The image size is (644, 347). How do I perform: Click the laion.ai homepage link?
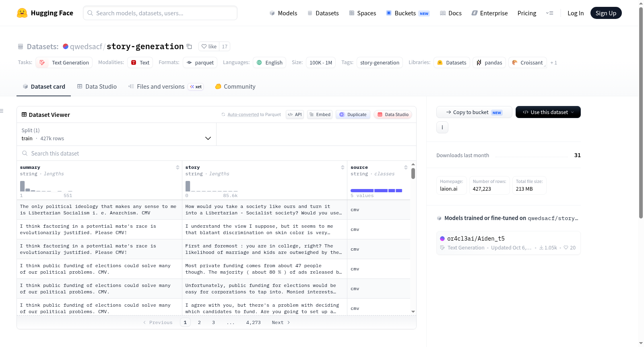[449, 189]
